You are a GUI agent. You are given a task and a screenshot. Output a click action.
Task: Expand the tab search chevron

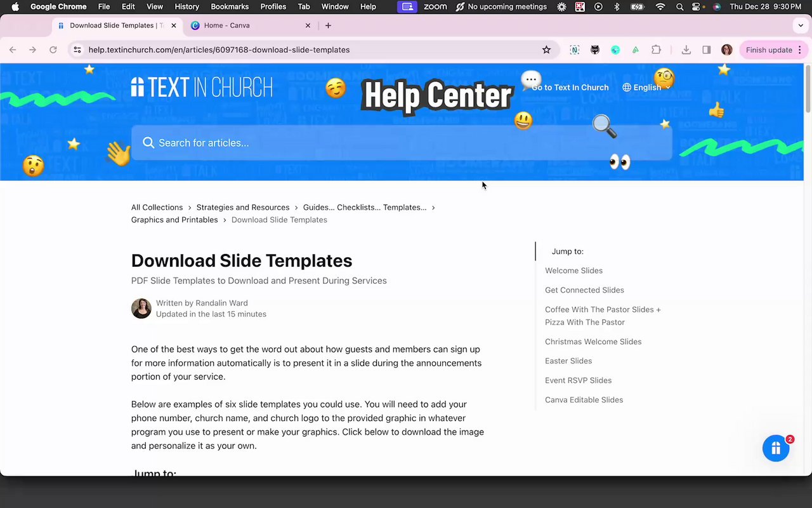(x=801, y=25)
